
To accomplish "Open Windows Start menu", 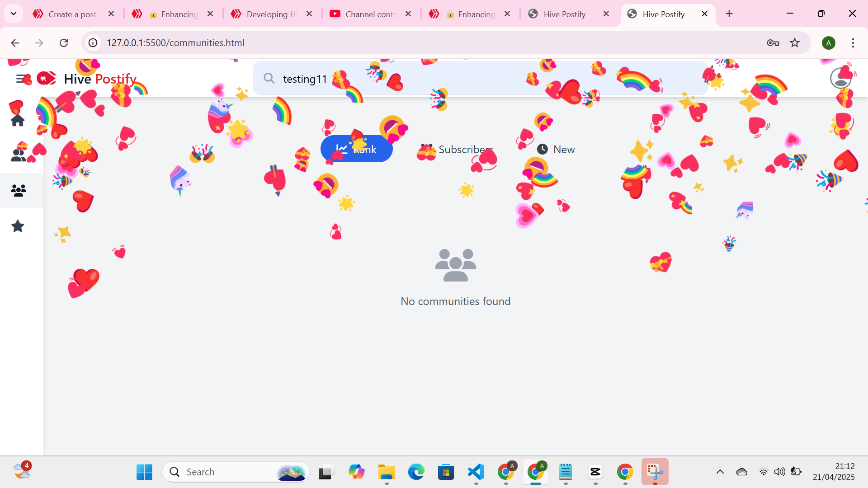I will pyautogui.click(x=144, y=472).
